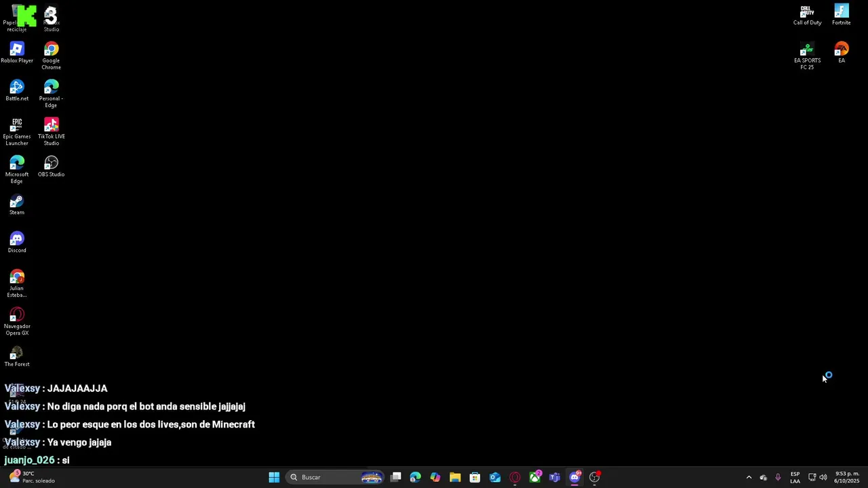Click chat message "No diga nada porq el bot anda sensible"

tap(125, 407)
